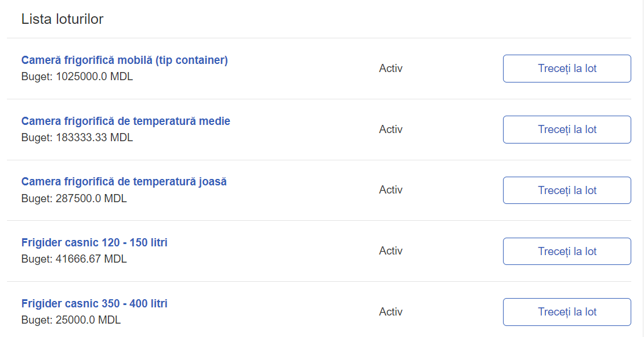Open Camera frigorifică de temperatură medie link
Viewport: 644px width, 337px height.
[126, 121]
